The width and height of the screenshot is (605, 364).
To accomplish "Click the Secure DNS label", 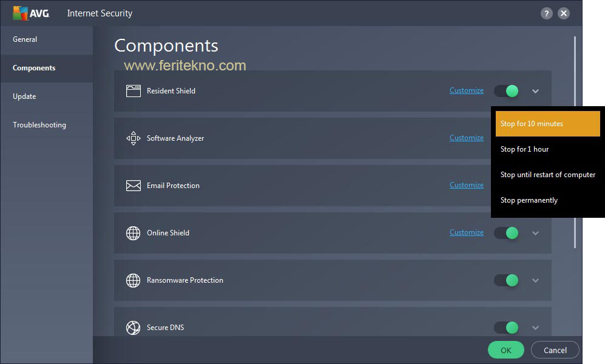I will point(165,328).
